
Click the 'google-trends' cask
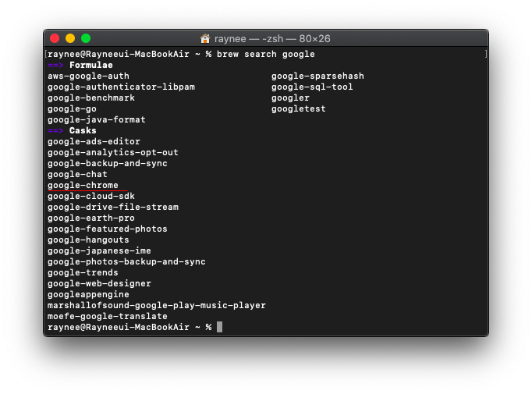(x=83, y=272)
